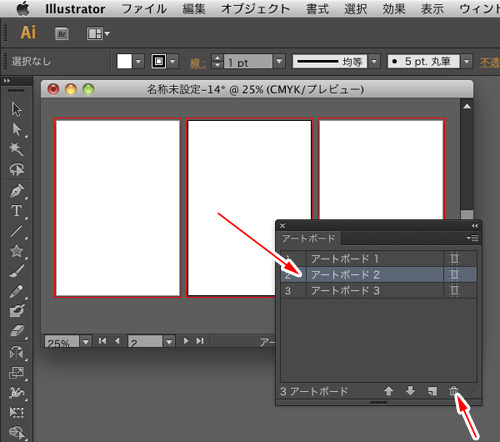The image size is (500, 442).
Task: Toggle orientation icon for アートボード 3
Action: [454, 290]
